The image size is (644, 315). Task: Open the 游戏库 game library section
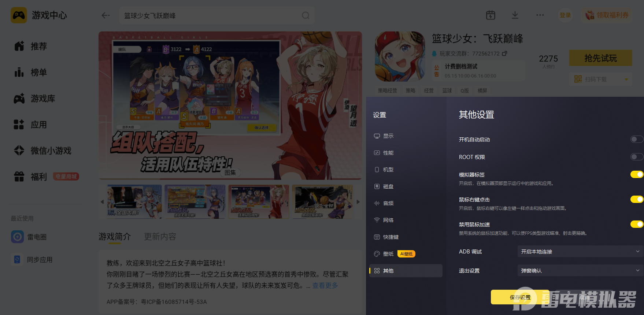(x=35, y=99)
